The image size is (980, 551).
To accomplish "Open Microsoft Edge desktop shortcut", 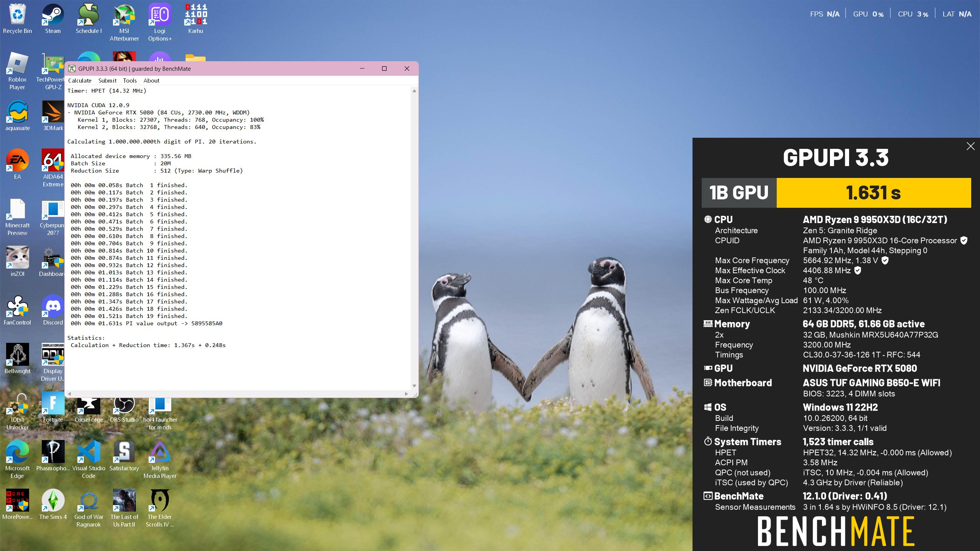I will (x=17, y=460).
